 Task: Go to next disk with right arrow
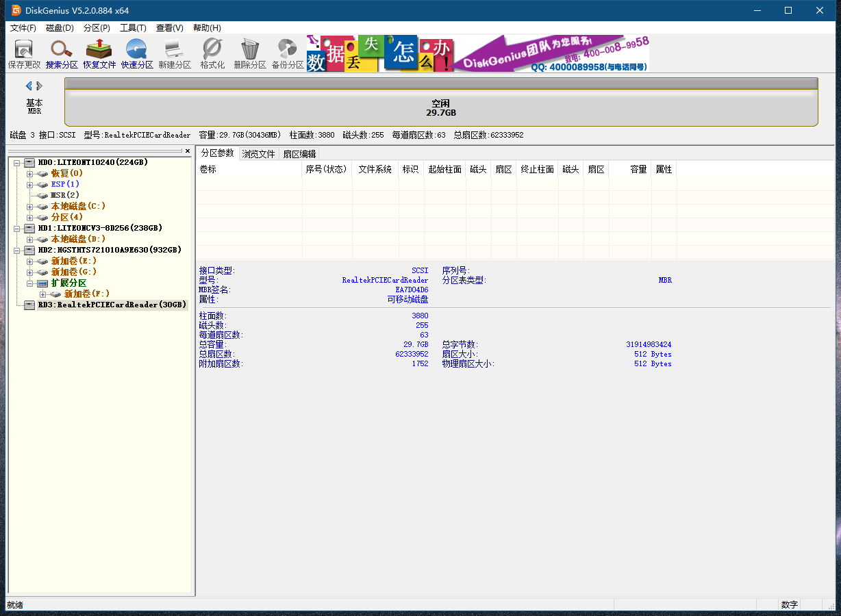tap(40, 86)
